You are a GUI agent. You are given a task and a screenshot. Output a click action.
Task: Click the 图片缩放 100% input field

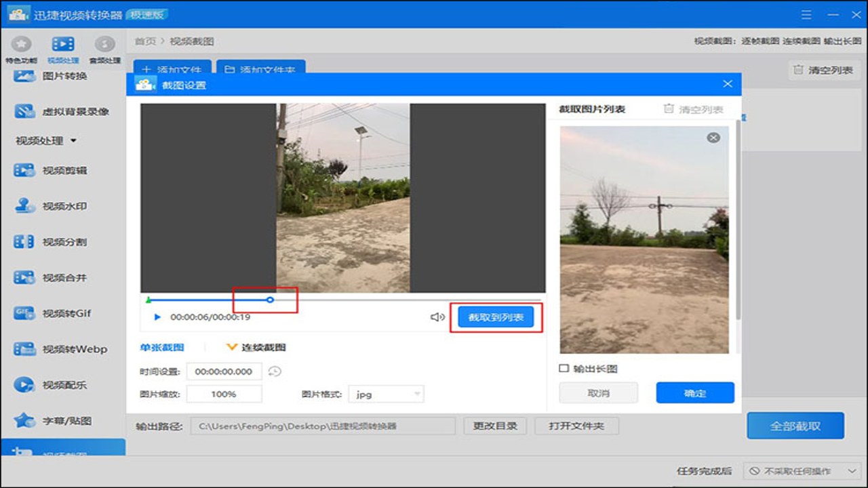click(224, 394)
